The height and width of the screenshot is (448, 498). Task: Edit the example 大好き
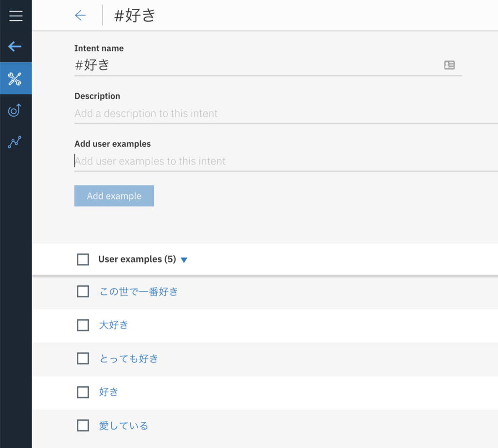coord(114,325)
